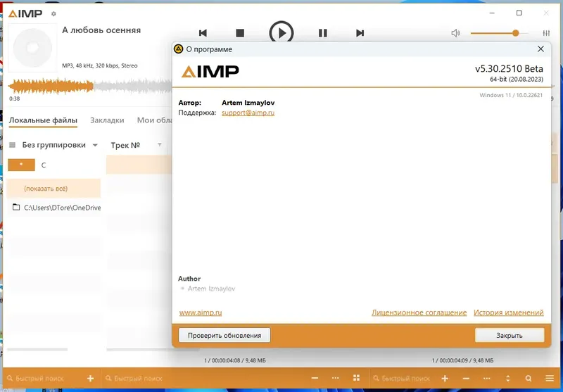Stop playback with the square stop button
The image size is (563, 392).
240,33
